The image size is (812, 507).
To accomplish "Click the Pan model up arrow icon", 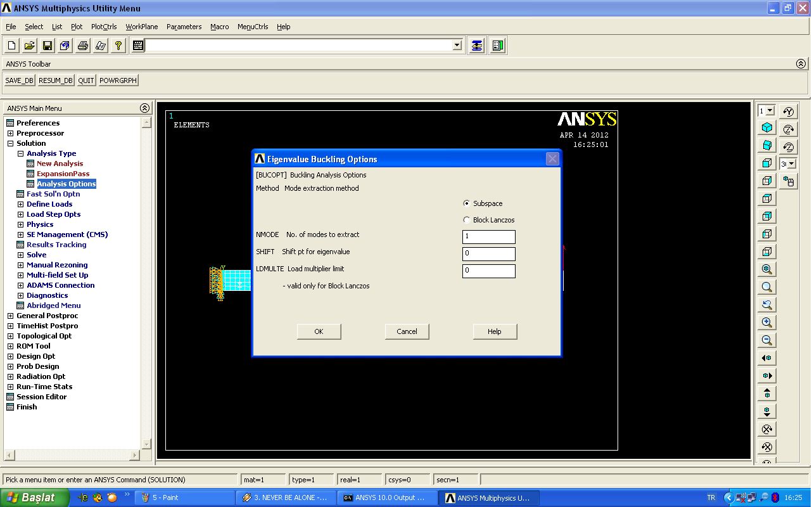I will coord(767,394).
